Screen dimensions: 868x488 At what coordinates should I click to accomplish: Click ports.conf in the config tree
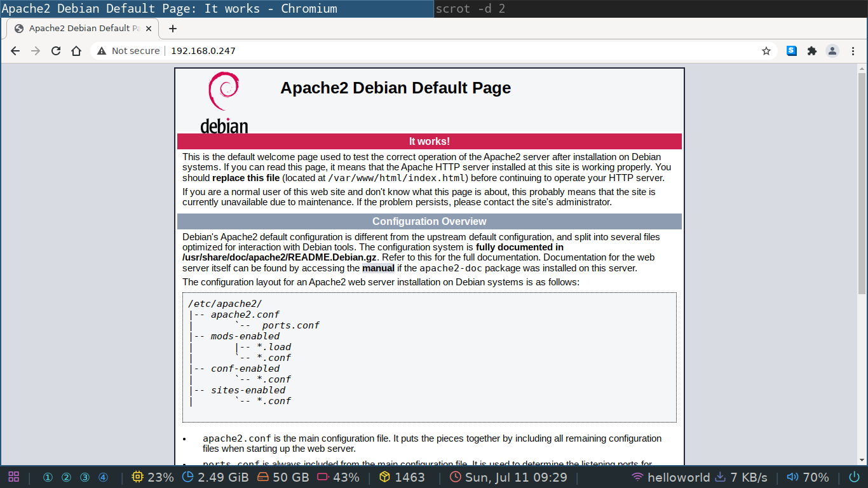(291, 325)
